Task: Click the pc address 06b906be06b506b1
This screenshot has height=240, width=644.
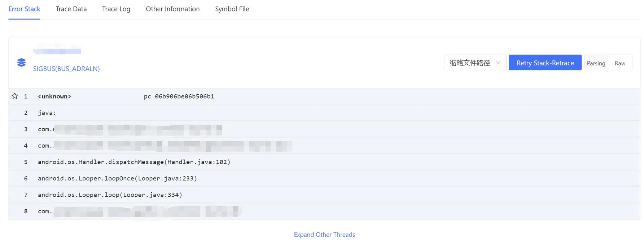Action: [x=184, y=97]
